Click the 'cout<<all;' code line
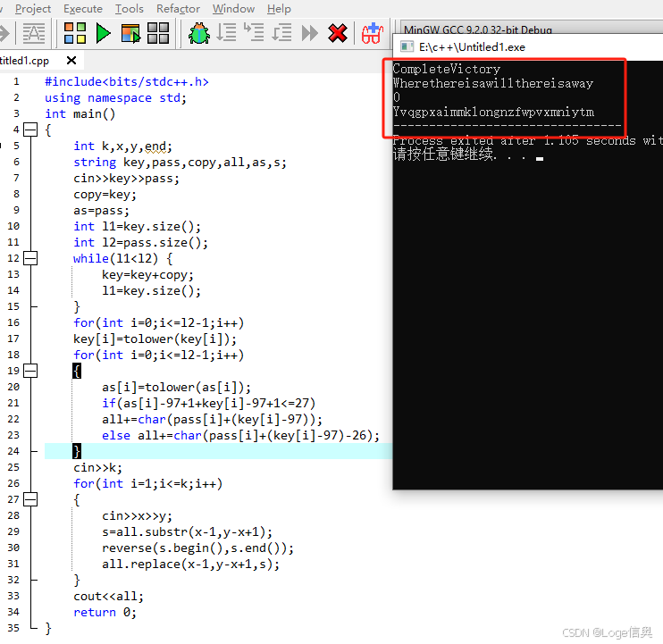 [109, 597]
